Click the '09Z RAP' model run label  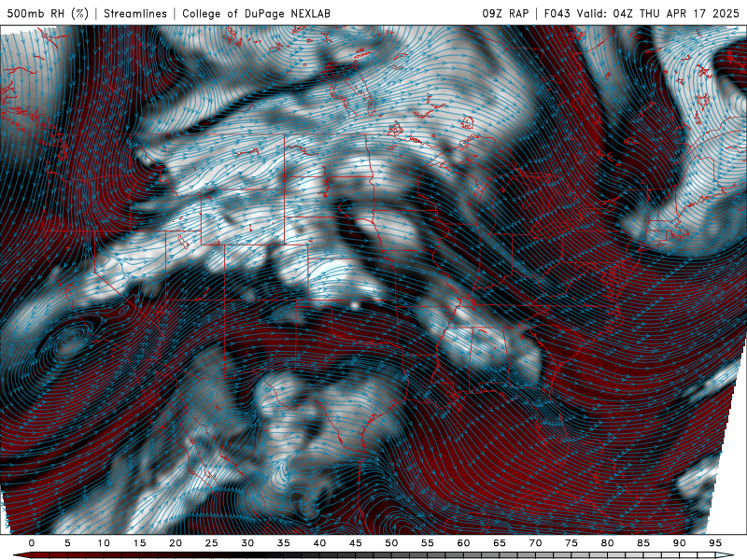coord(505,13)
